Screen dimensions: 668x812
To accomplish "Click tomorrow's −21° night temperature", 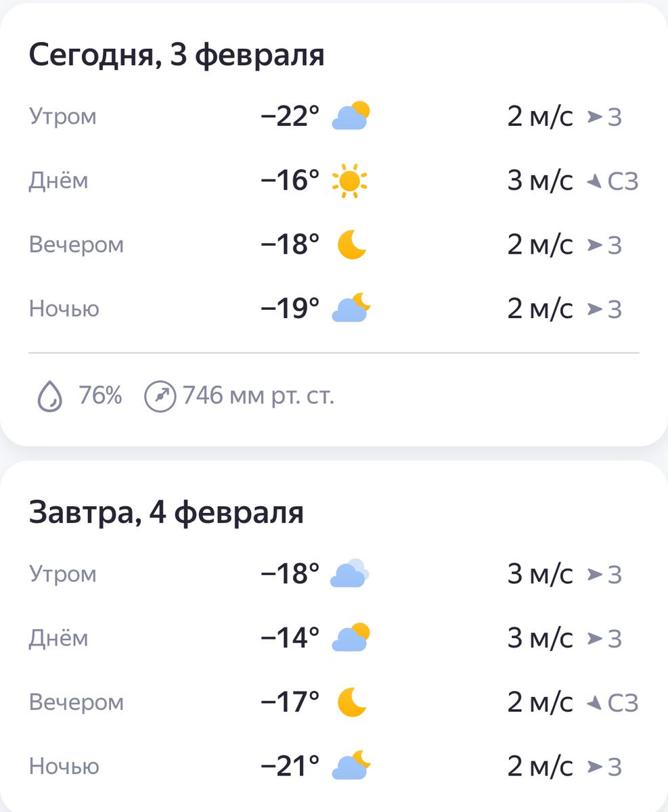I will click(x=290, y=766).
